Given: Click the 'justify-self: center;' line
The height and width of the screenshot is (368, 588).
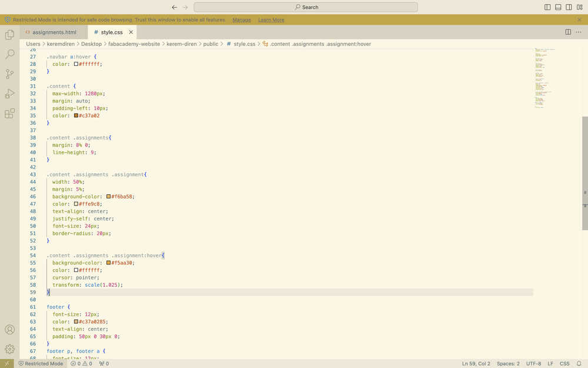Looking at the screenshot, I should point(83,218).
